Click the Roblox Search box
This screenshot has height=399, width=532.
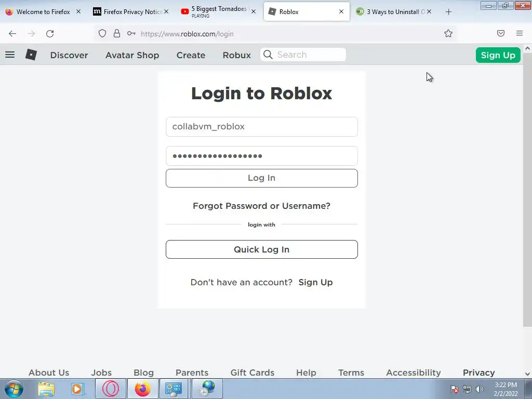pos(303,55)
